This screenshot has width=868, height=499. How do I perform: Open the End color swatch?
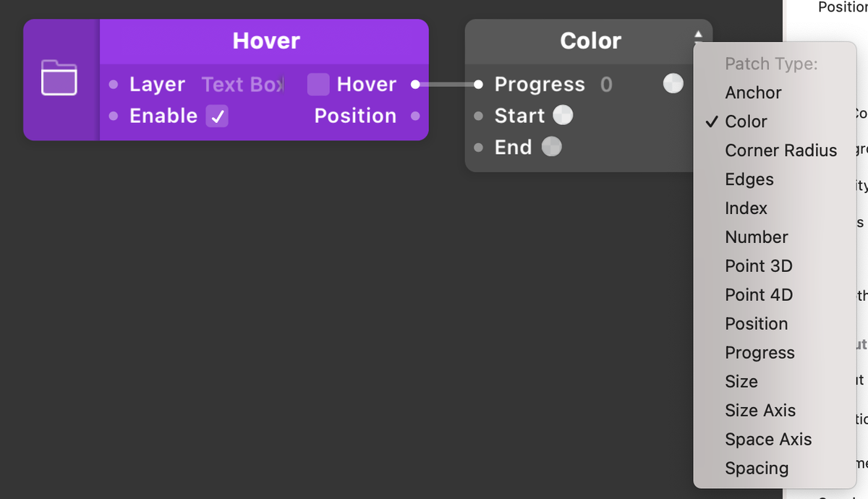tap(552, 148)
